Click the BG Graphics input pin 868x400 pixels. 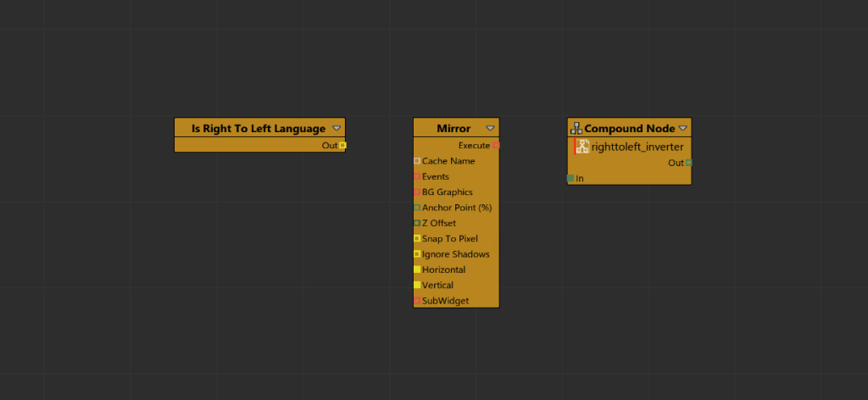point(417,192)
